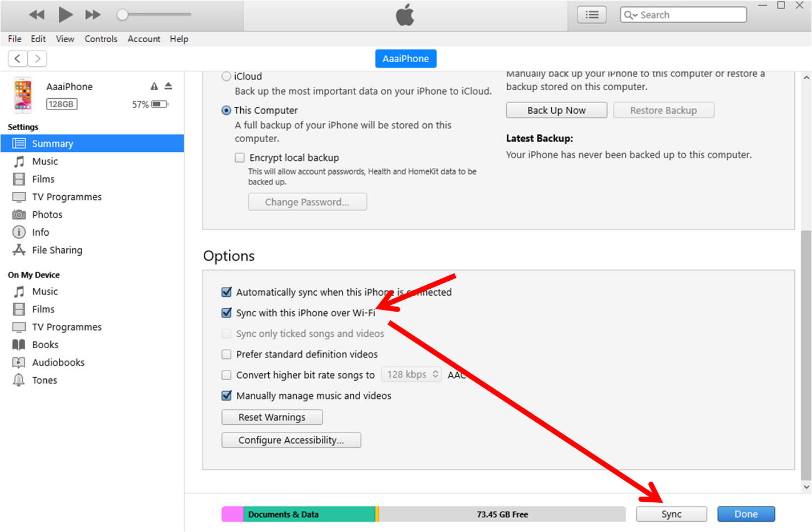This screenshot has width=812, height=532.
Task: Click the 57% battery indicator icon
Action: pyautogui.click(x=160, y=104)
